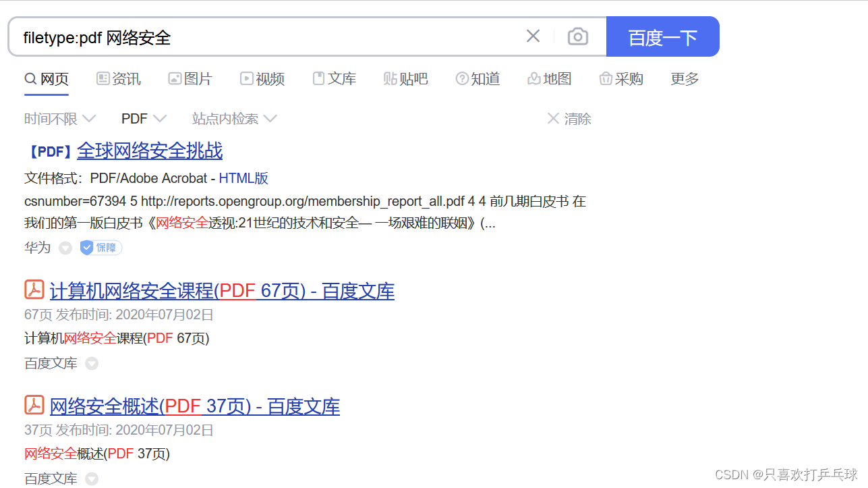Open the PDF file type filter dropdown
The image size is (868, 488).
pos(144,119)
